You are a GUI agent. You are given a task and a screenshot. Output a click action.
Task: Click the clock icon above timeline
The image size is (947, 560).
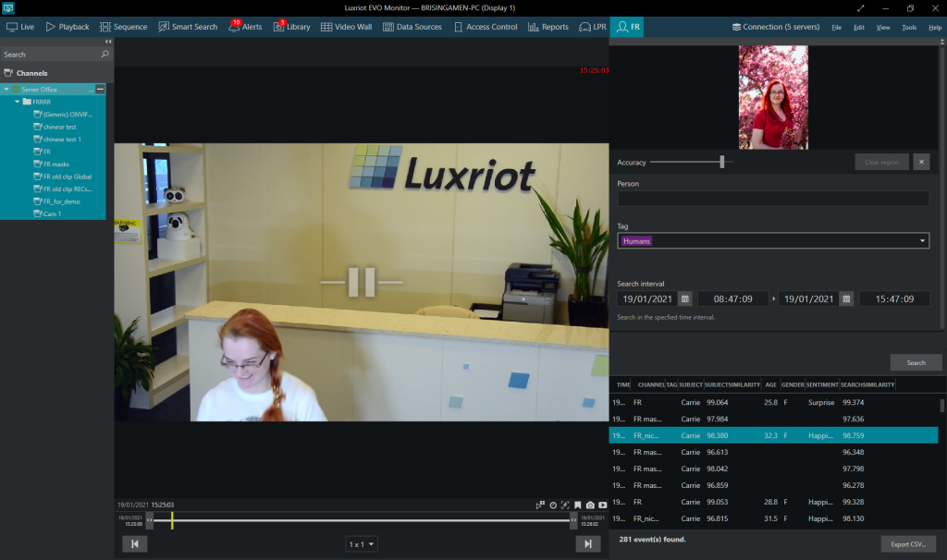(x=553, y=505)
